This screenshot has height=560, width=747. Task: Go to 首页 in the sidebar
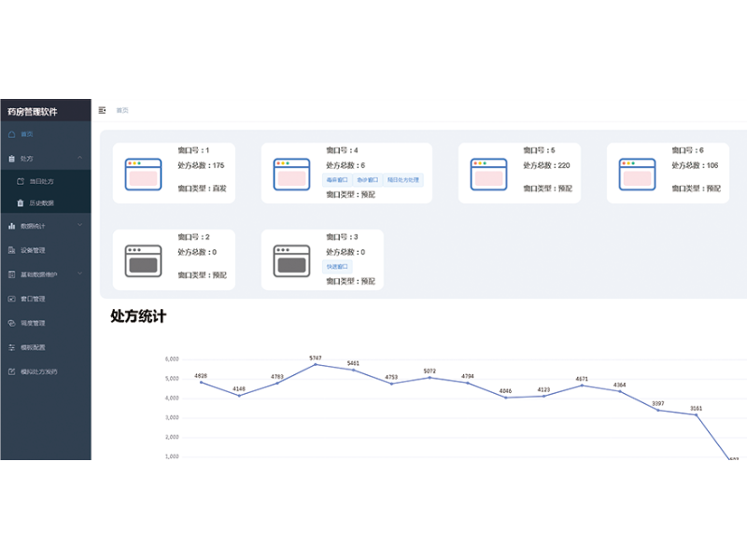click(26, 134)
